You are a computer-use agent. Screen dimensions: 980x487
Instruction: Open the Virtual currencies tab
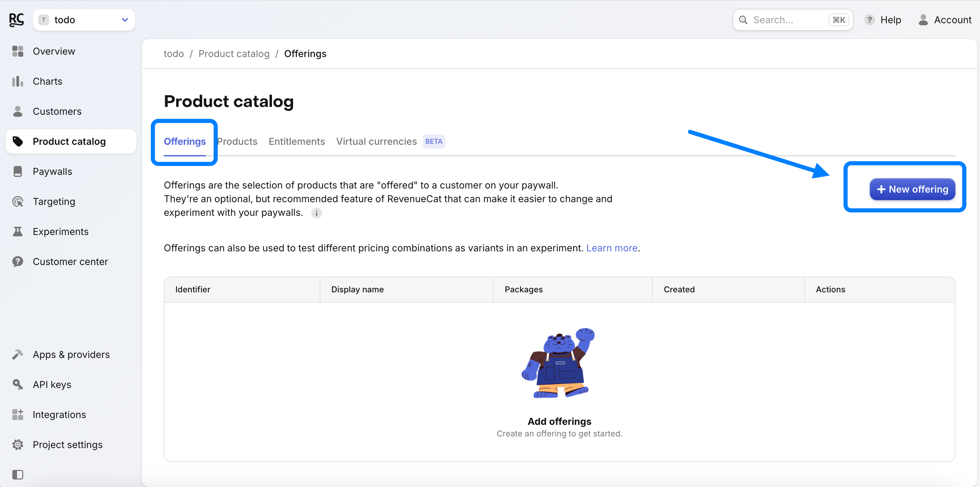click(376, 141)
